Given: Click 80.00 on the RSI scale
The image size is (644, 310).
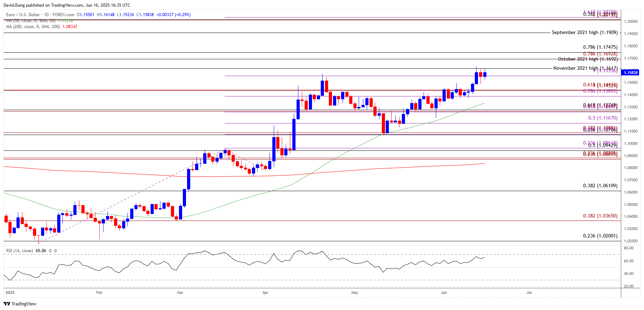Looking at the screenshot, I should click(629, 248).
